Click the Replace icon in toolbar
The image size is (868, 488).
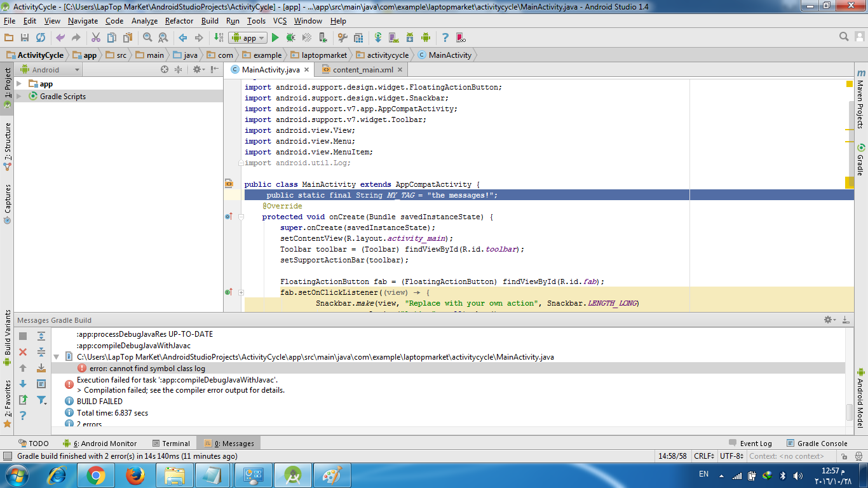tap(163, 37)
